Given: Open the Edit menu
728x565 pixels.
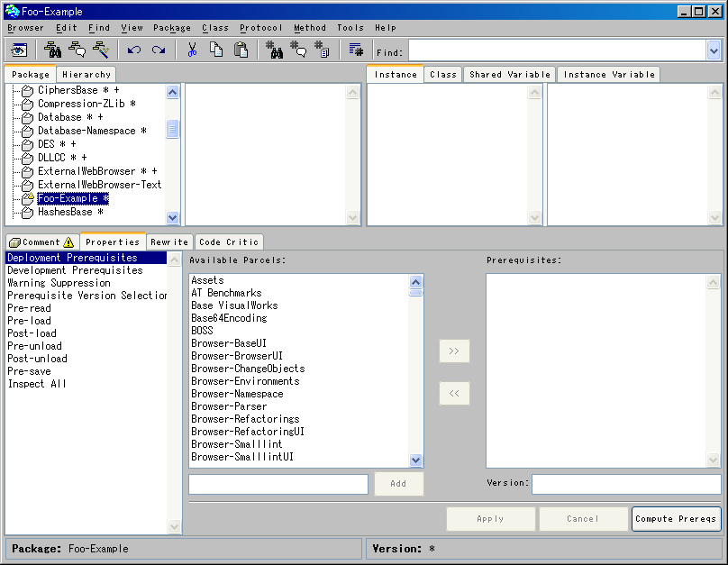Looking at the screenshot, I should [x=67, y=28].
